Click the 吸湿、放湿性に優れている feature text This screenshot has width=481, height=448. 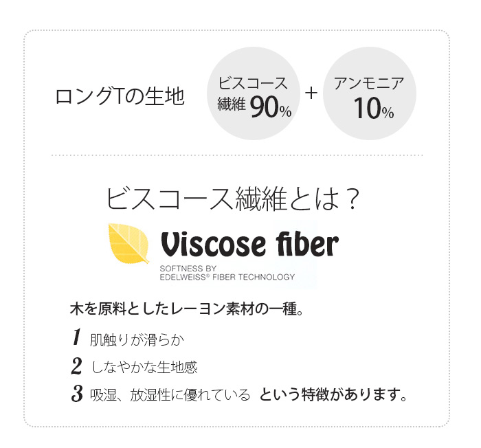(170, 394)
